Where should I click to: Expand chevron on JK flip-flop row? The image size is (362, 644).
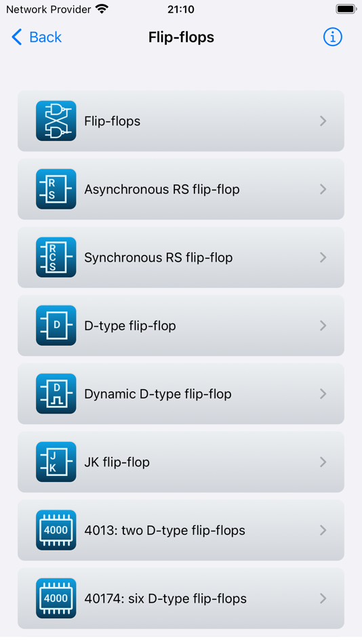[323, 462]
